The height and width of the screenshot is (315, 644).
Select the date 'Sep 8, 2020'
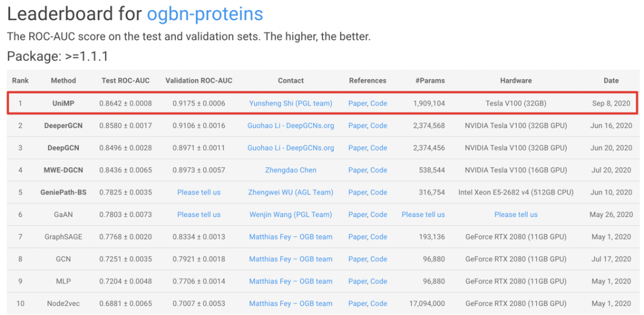[x=611, y=103]
